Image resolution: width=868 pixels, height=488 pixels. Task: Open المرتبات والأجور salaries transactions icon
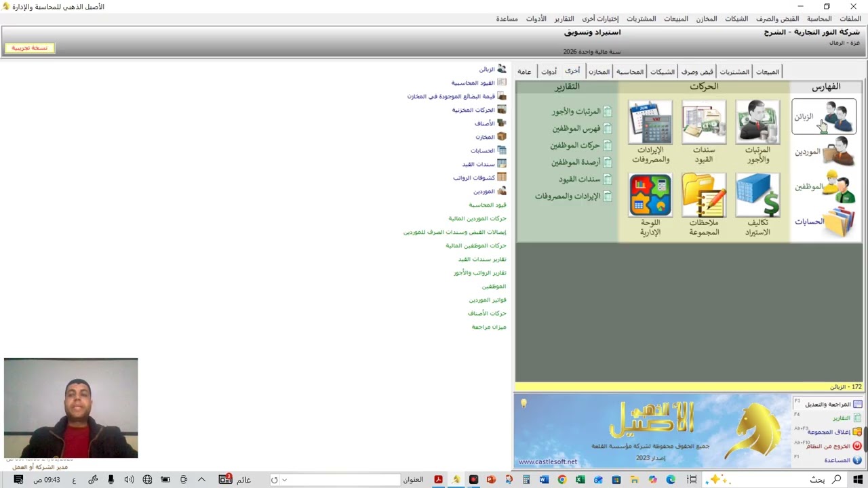pyautogui.click(x=757, y=123)
